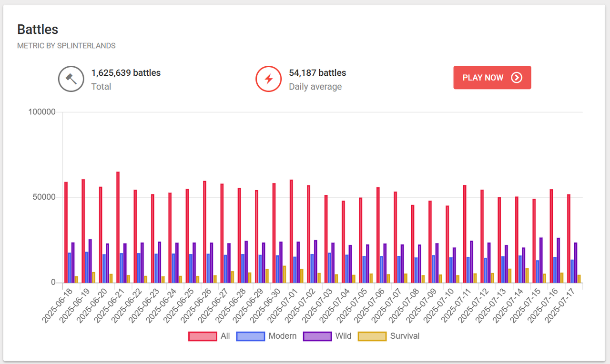Screen dimensions: 610x364
Task: Click the PLAY NOW button
Action: click(492, 78)
